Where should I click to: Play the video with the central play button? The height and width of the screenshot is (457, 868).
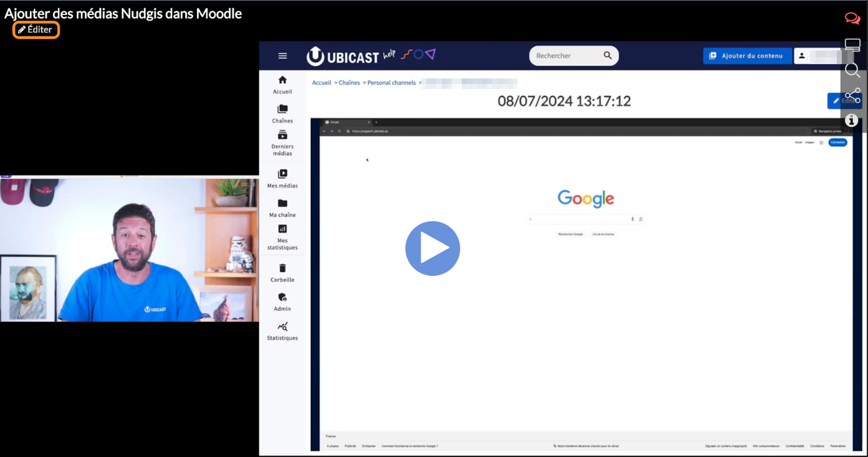(432, 248)
